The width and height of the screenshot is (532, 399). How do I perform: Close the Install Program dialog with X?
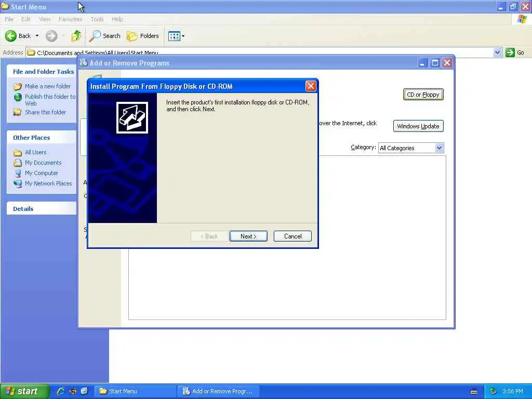[311, 86]
